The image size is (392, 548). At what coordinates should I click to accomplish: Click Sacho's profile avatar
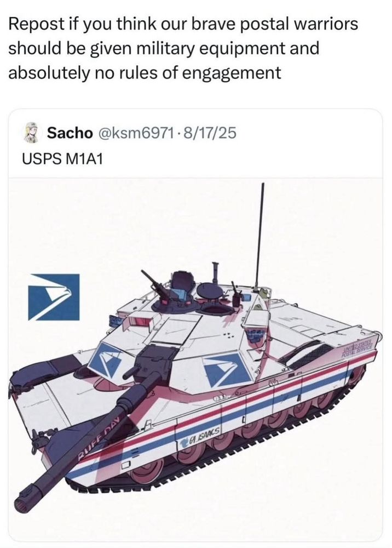[x=32, y=133]
